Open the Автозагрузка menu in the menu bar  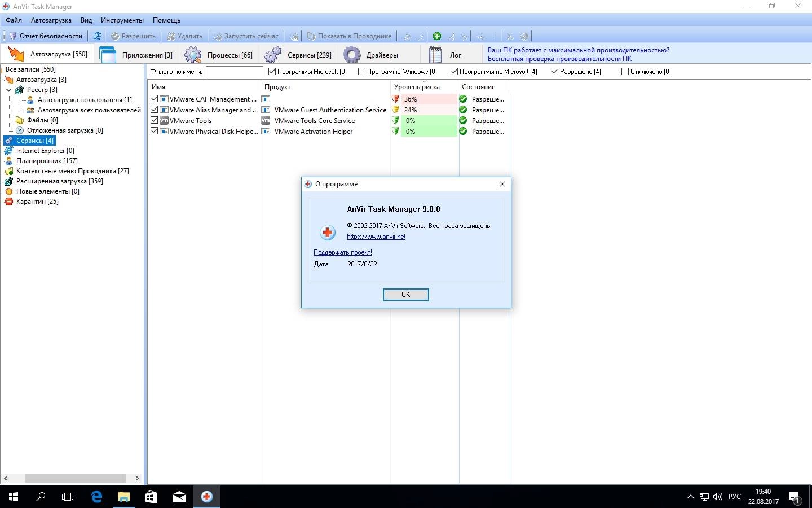coord(51,20)
